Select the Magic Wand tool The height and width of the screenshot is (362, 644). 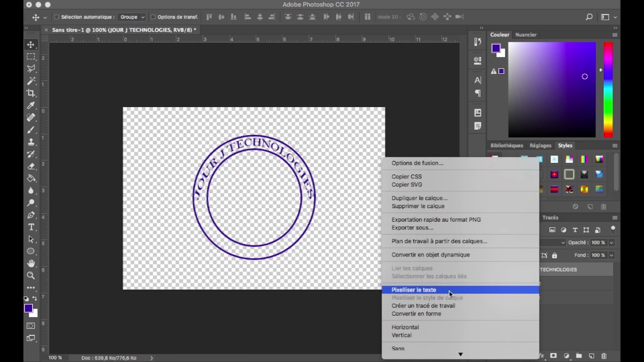click(x=31, y=81)
